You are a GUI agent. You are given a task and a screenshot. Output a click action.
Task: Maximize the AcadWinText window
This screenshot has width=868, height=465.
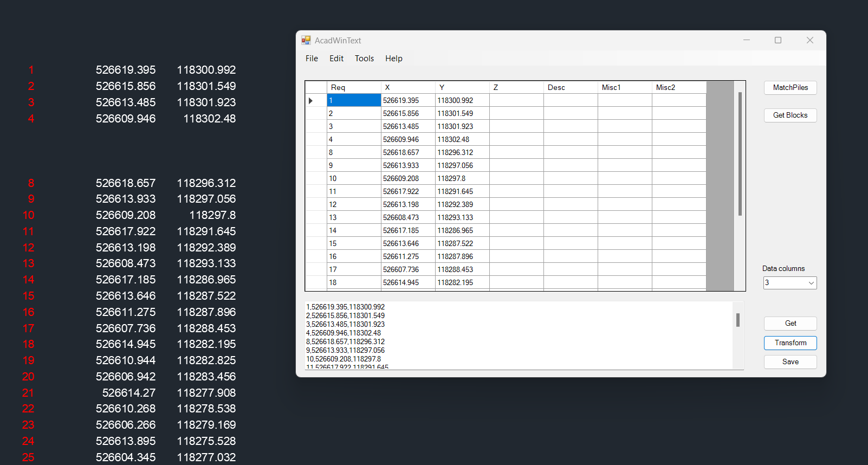(778, 41)
